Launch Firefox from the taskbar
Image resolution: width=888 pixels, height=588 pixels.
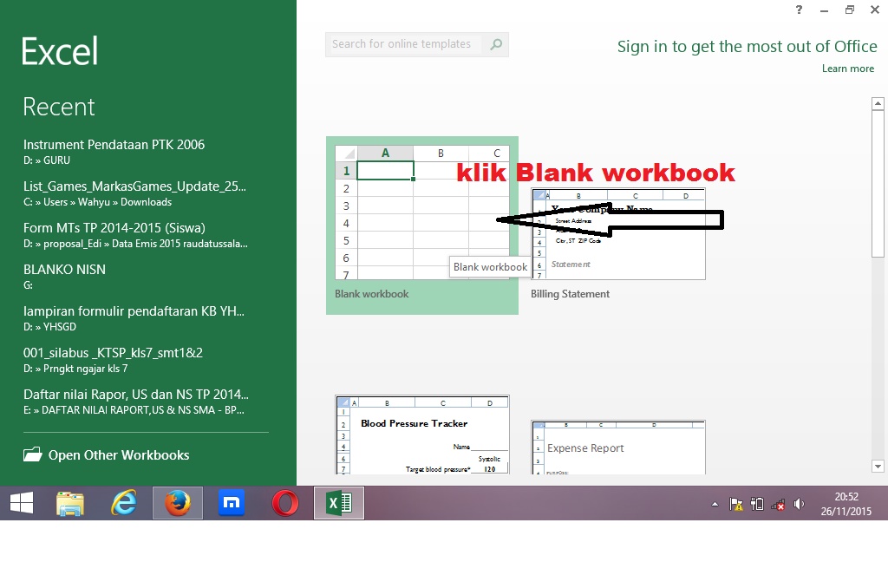177,503
